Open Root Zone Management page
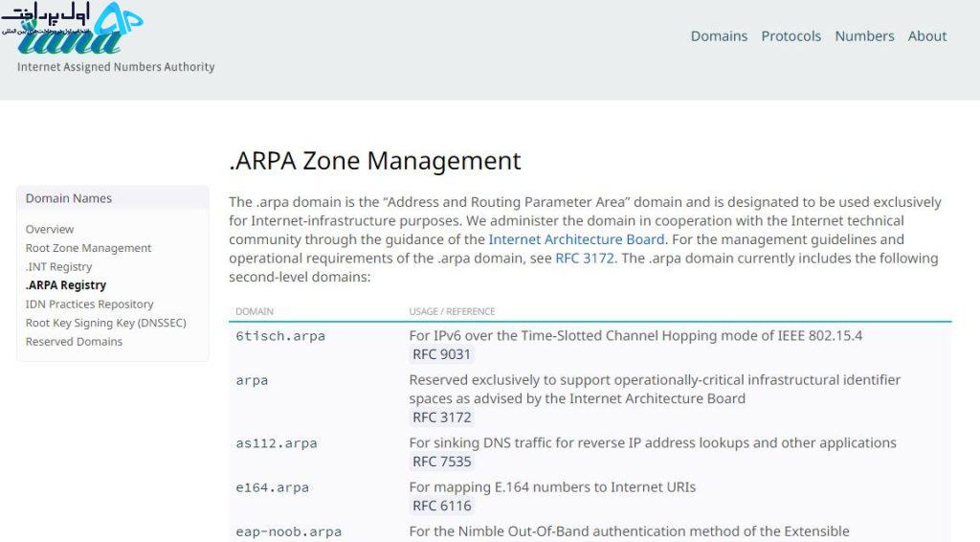This screenshot has height=542, width=980. (88, 248)
